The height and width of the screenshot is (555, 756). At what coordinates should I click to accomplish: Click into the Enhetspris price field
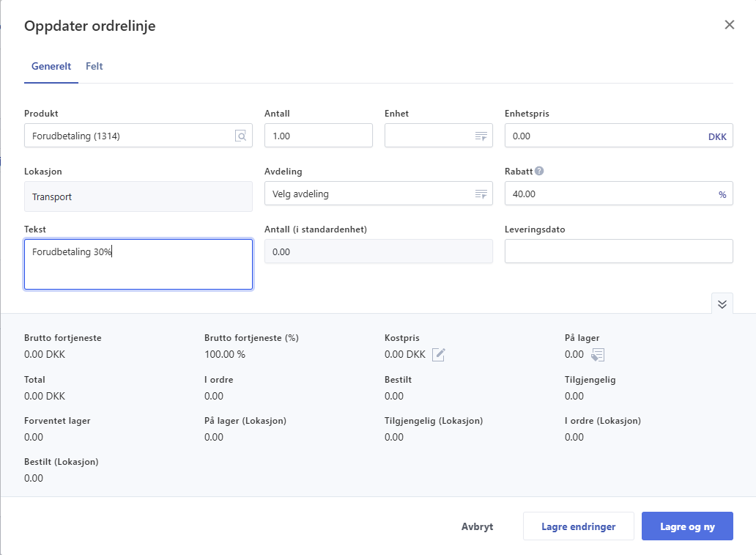point(604,136)
